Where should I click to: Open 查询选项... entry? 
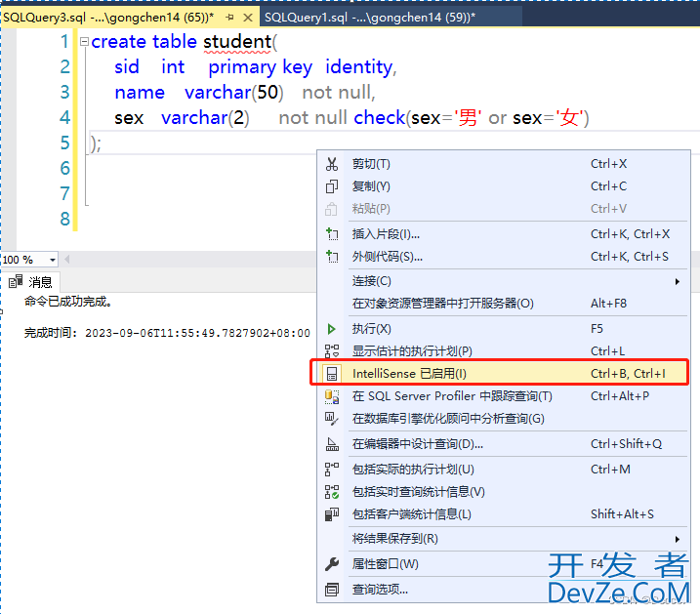point(504,590)
